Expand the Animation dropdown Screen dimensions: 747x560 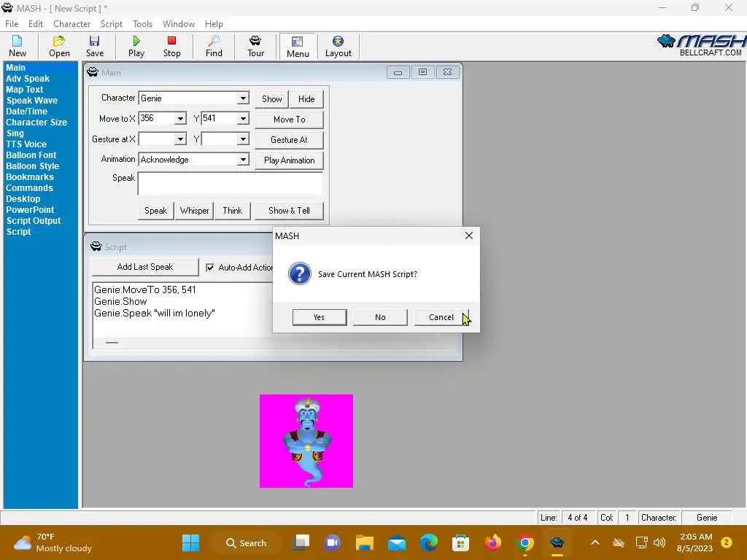point(243,160)
